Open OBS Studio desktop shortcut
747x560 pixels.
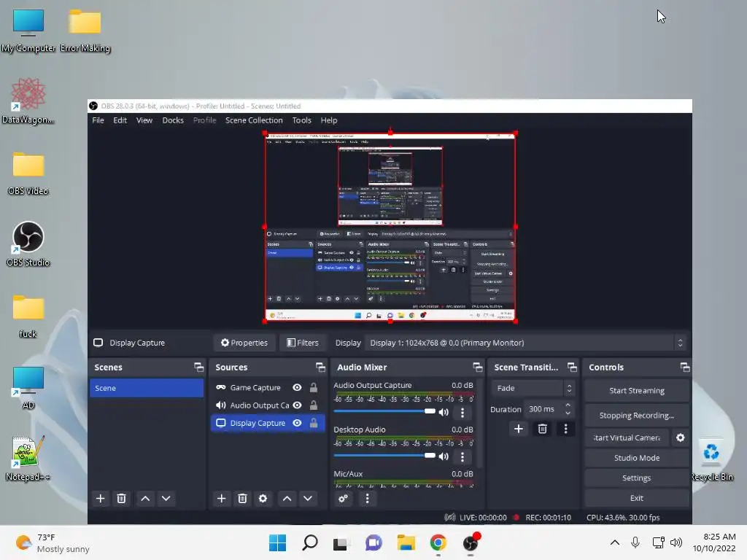28,244
